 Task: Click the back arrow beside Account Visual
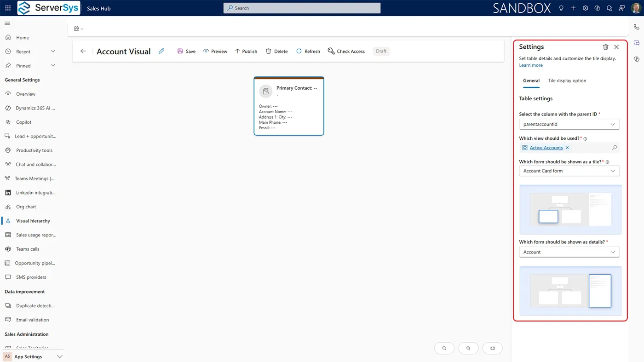point(83,51)
